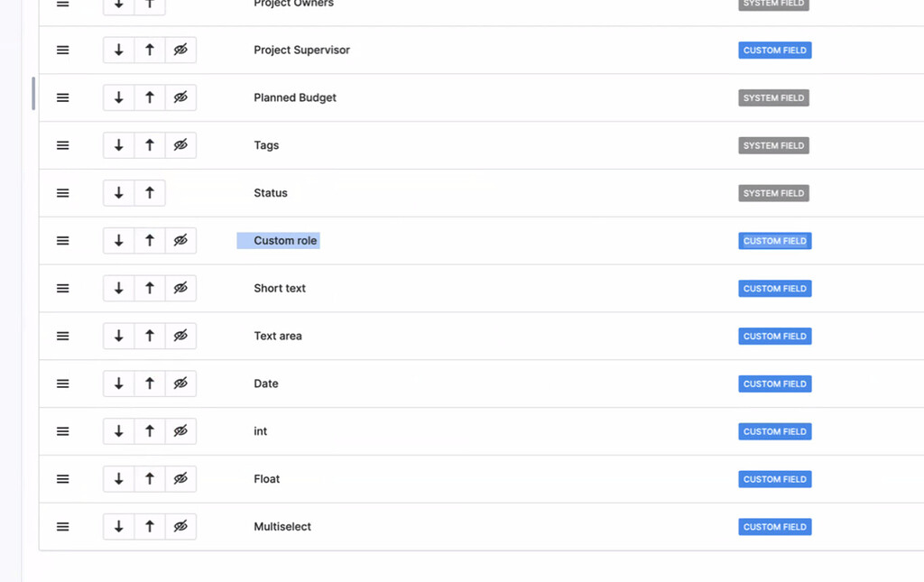Click the drag handle for the Multiselect row
The height and width of the screenshot is (582, 924).
click(62, 526)
